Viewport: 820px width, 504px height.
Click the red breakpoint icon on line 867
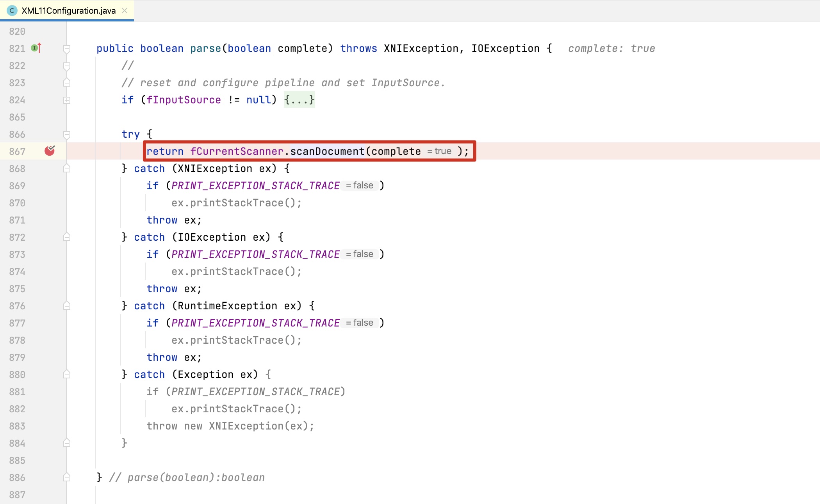click(50, 151)
